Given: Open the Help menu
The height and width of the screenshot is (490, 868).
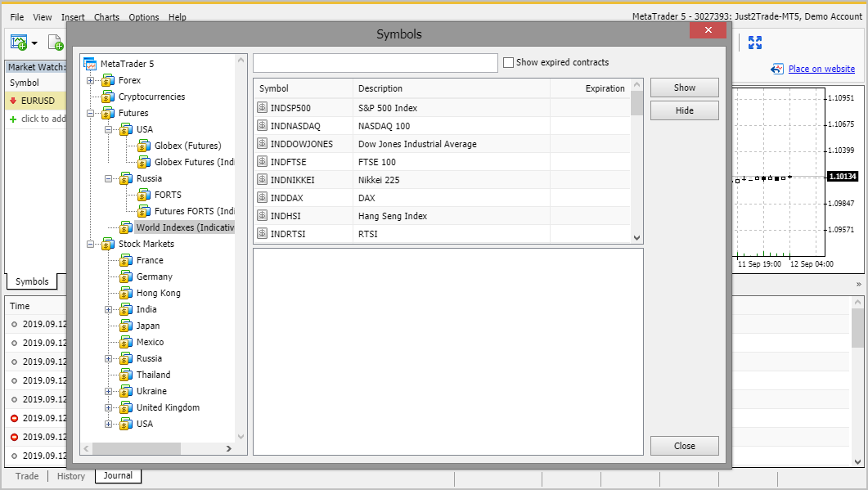Looking at the screenshot, I should pos(178,17).
